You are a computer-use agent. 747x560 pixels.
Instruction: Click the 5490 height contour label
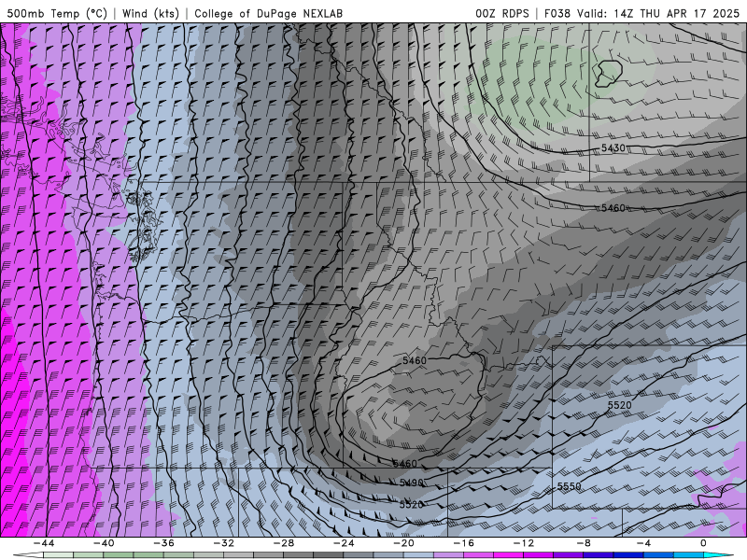(411, 483)
